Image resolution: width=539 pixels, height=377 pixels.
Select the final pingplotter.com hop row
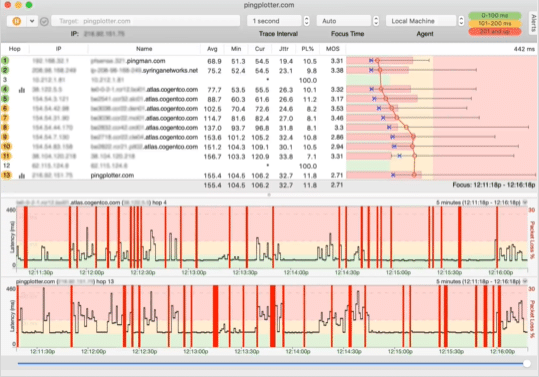(x=173, y=176)
